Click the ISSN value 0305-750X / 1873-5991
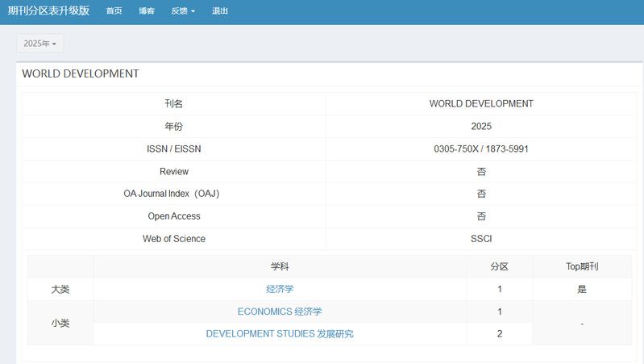The height and width of the screenshot is (364, 644). pos(481,149)
